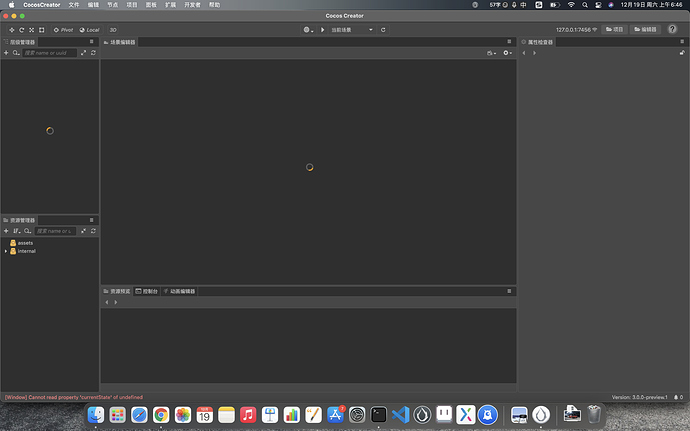Image resolution: width=690 pixels, height=431 pixels.
Task: Select the move transform tool
Action: pyautogui.click(x=11, y=30)
